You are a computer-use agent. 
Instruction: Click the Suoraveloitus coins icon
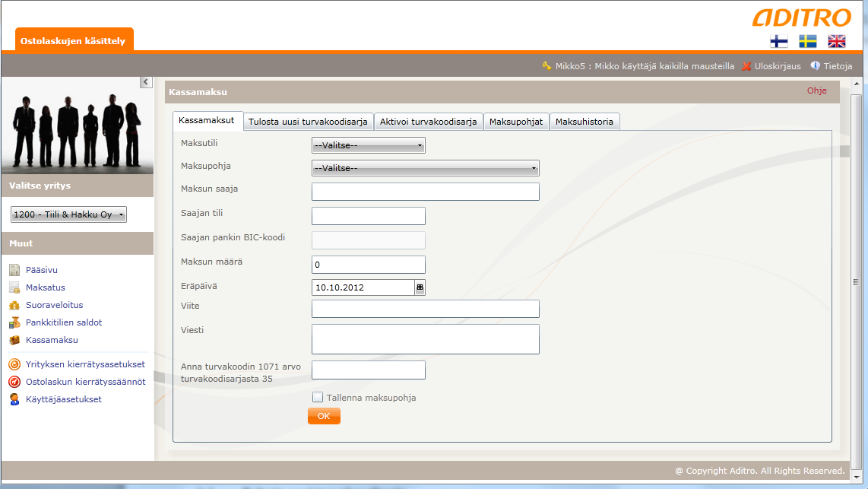(x=14, y=305)
